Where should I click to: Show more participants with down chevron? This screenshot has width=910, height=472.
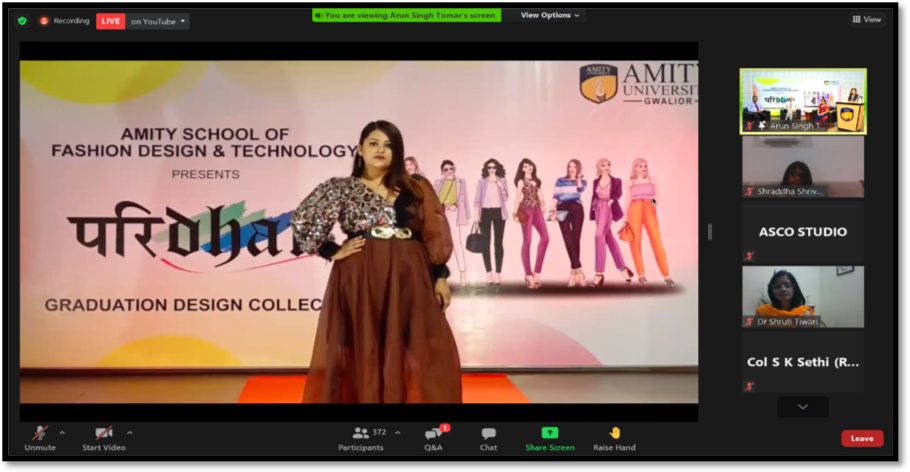pyautogui.click(x=803, y=407)
